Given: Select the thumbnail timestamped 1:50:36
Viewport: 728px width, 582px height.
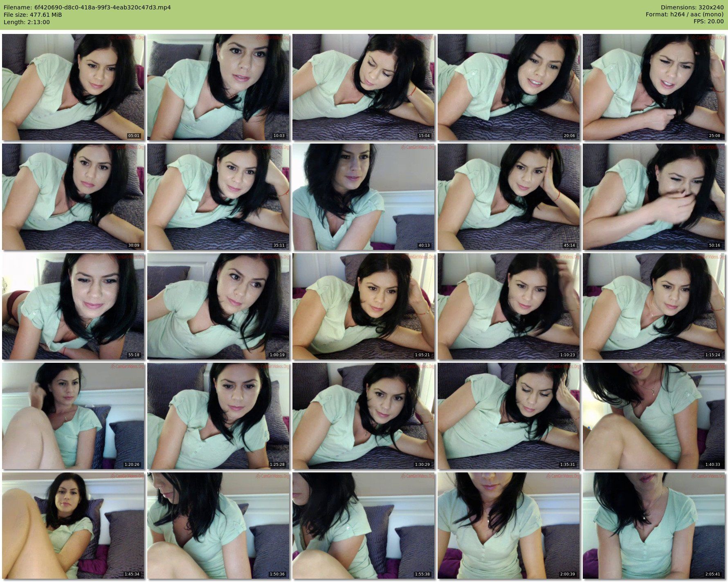Looking at the screenshot, I should 218,526.
